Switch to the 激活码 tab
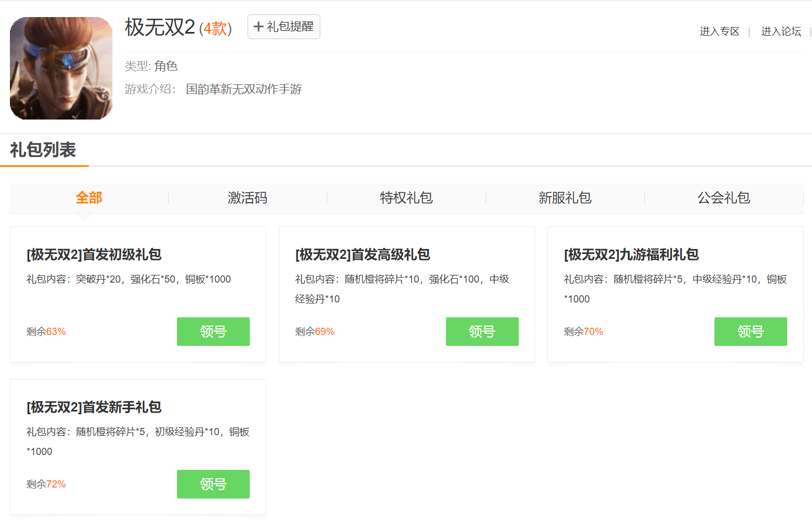 pyautogui.click(x=248, y=198)
